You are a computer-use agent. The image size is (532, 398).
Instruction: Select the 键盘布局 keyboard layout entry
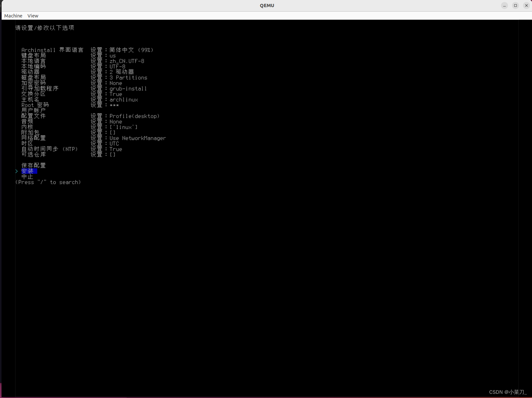click(x=33, y=55)
